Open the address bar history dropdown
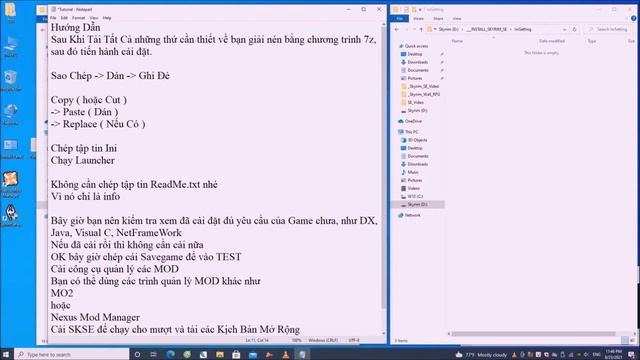 564,29
